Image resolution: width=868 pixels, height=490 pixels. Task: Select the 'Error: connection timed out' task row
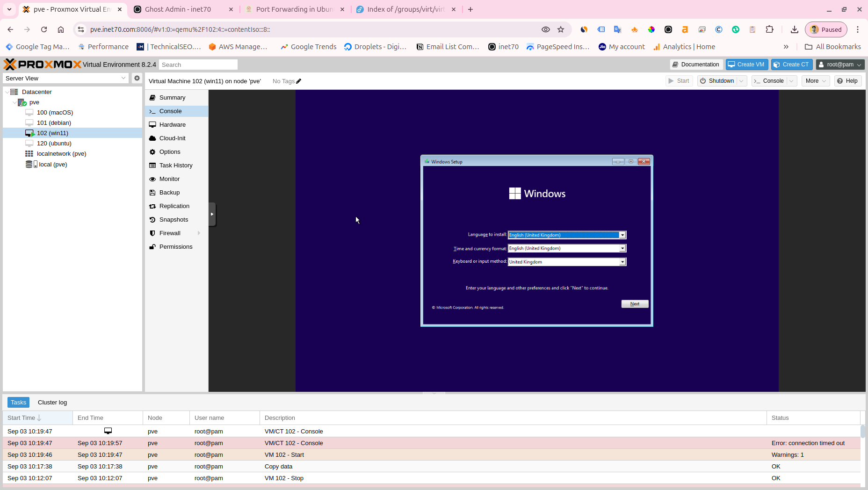point(431,443)
